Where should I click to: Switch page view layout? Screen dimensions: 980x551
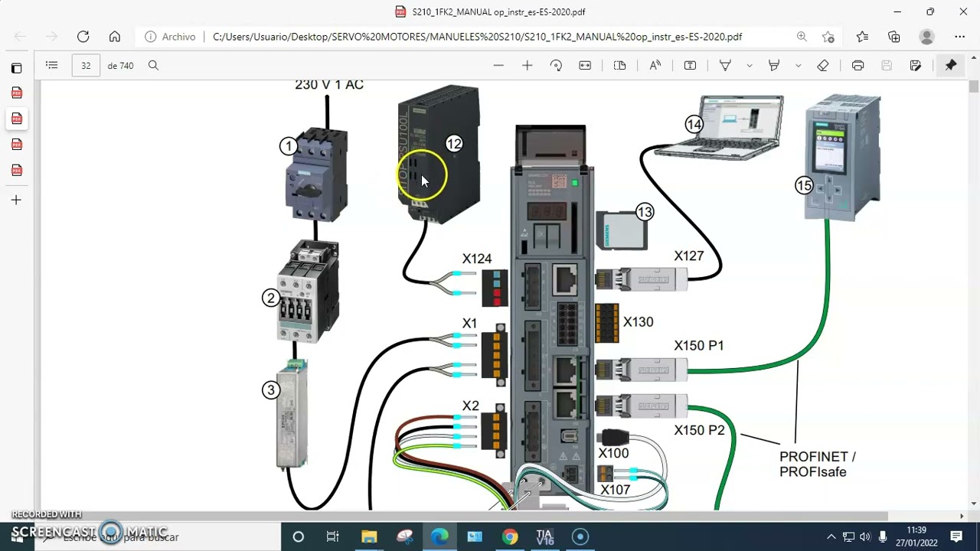[620, 66]
